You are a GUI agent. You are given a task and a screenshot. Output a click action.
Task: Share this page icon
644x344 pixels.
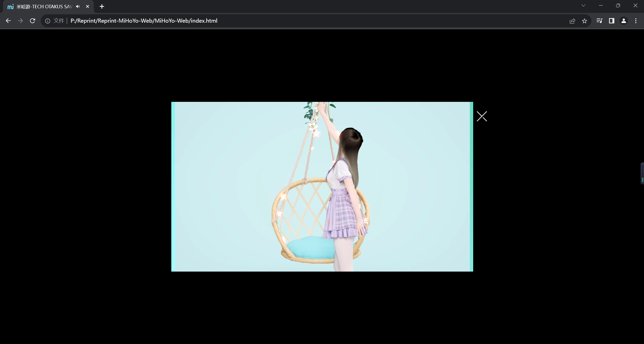click(572, 21)
